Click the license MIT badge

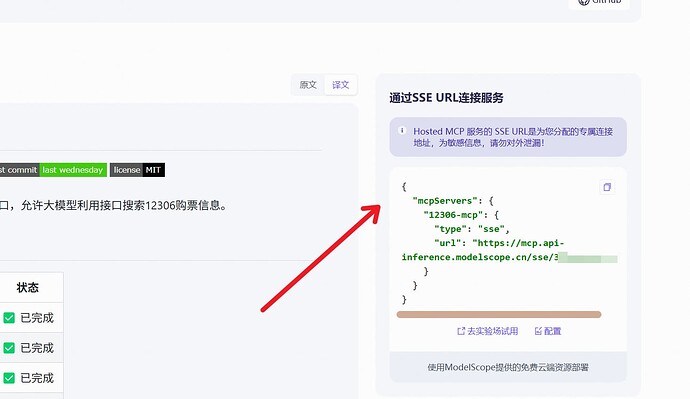tap(137, 170)
